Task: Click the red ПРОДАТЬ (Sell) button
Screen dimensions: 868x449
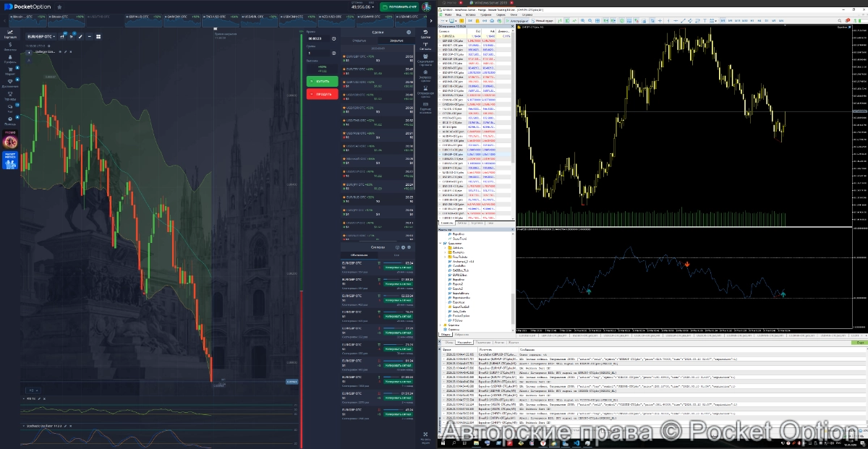Action: [322, 94]
